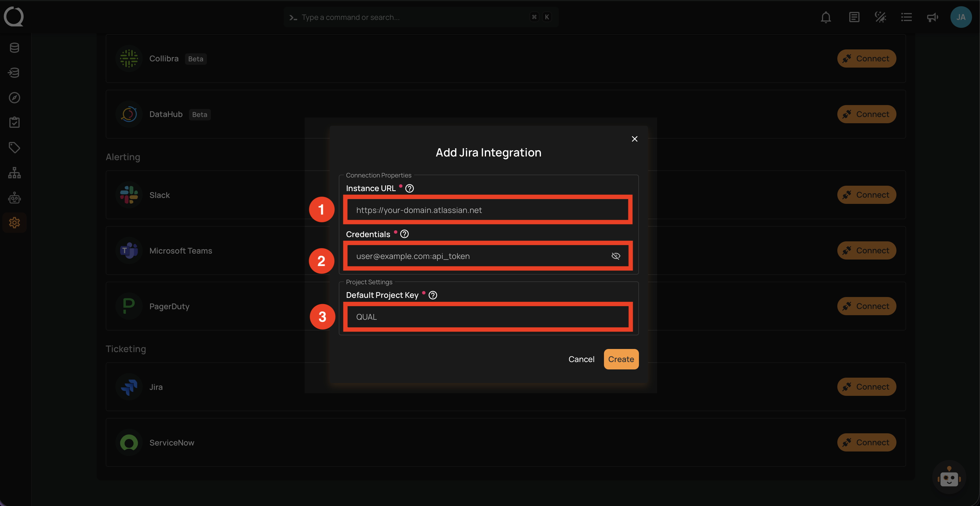
Task: Connect the DataHub integration
Action: tap(867, 114)
